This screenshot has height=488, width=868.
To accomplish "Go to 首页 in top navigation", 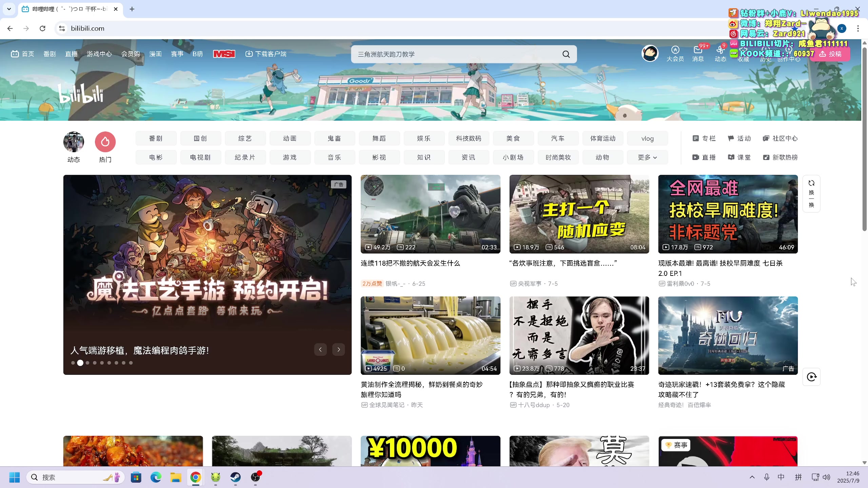I will coord(22,54).
